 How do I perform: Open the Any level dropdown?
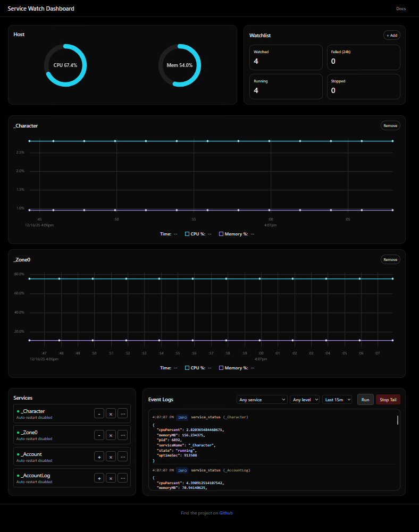pyautogui.click(x=305, y=400)
